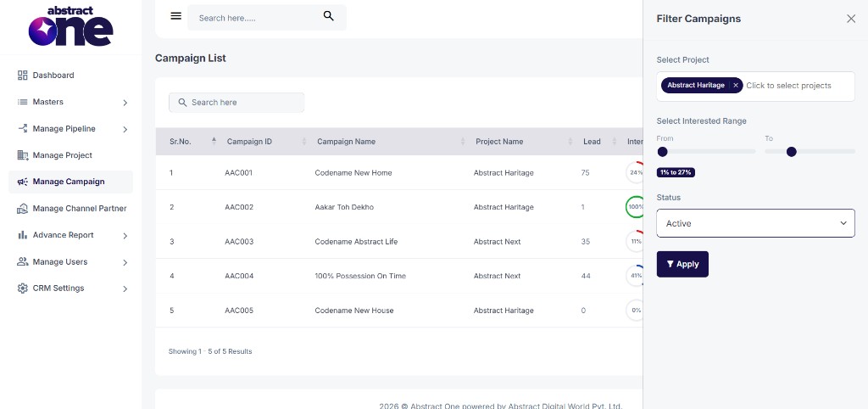Click the Manage Project building icon

23,155
